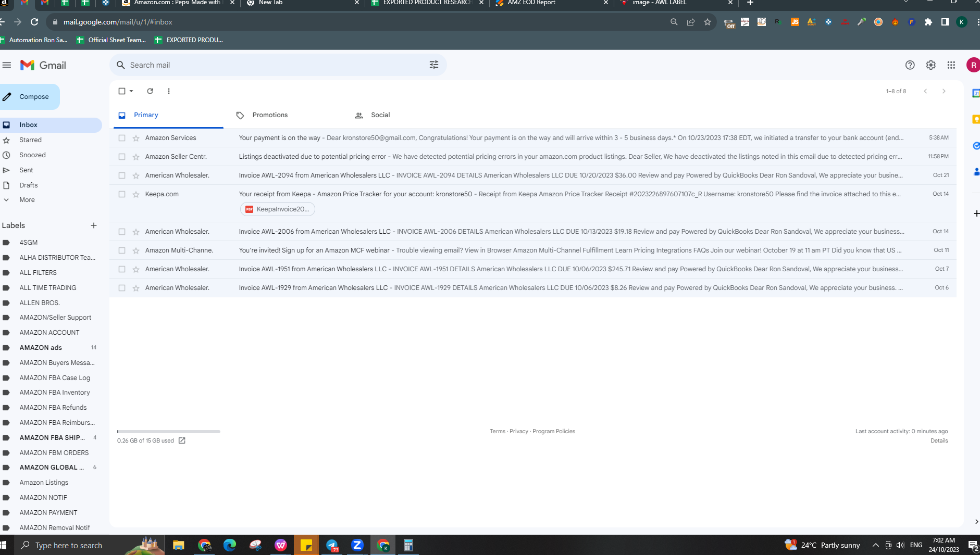This screenshot has width=980, height=555.
Task: Star the Amazon Services email
Action: click(x=136, y=138)
